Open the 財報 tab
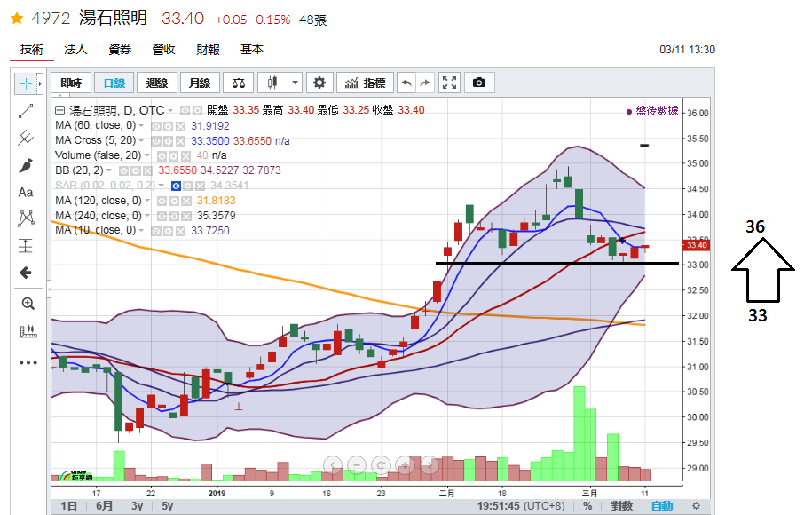 tap(209, 49)
